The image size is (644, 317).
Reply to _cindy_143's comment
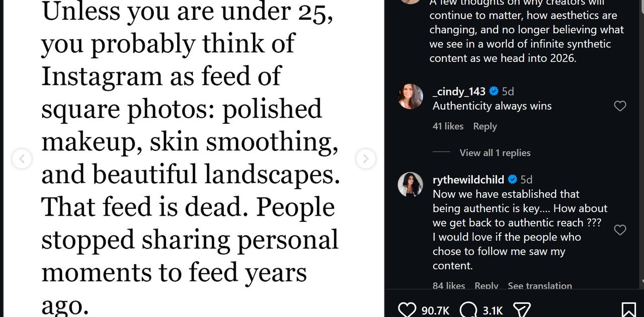tap(485, 126)
